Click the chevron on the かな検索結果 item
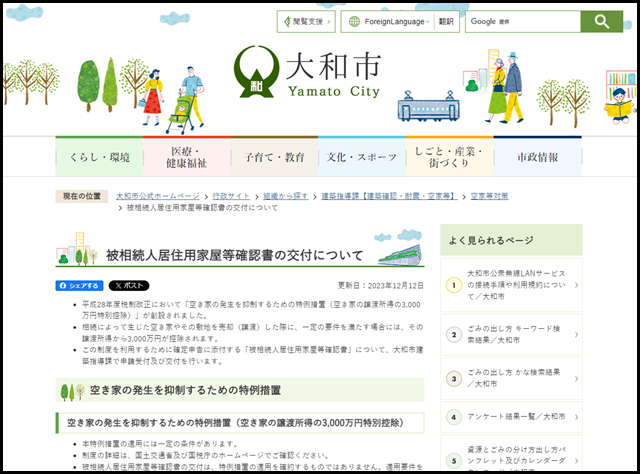Viewport: 640px width, 474px height. (576, 378)
